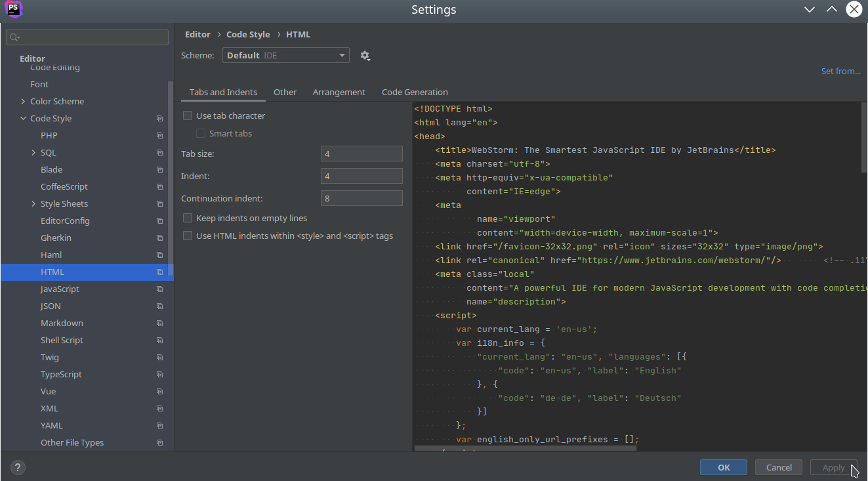
Task: Click project-level icon next to Code Style
Action: [x=159, y=119]
